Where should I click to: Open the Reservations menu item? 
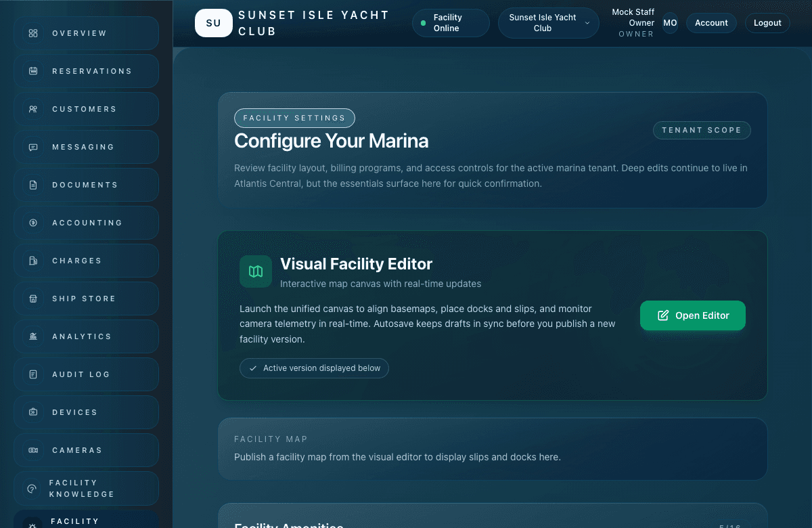(86, 71)
